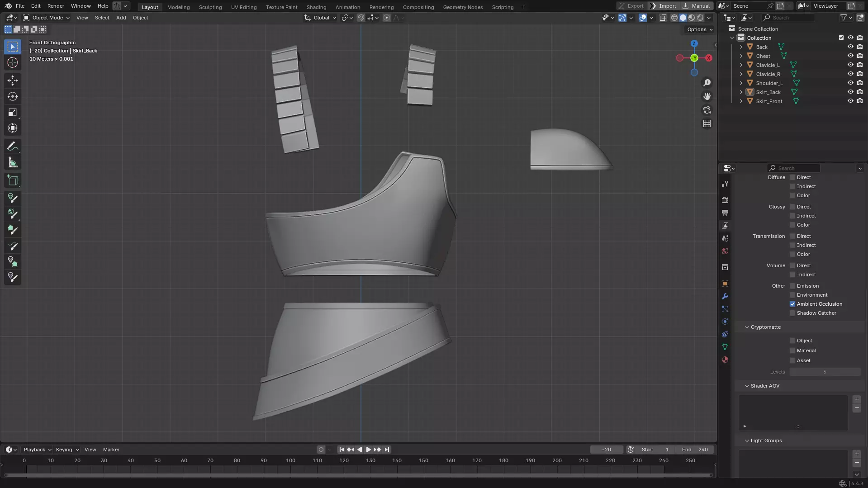Play the animation forward
This screenshot has height=488, width=868.
(x=368, y=450)
